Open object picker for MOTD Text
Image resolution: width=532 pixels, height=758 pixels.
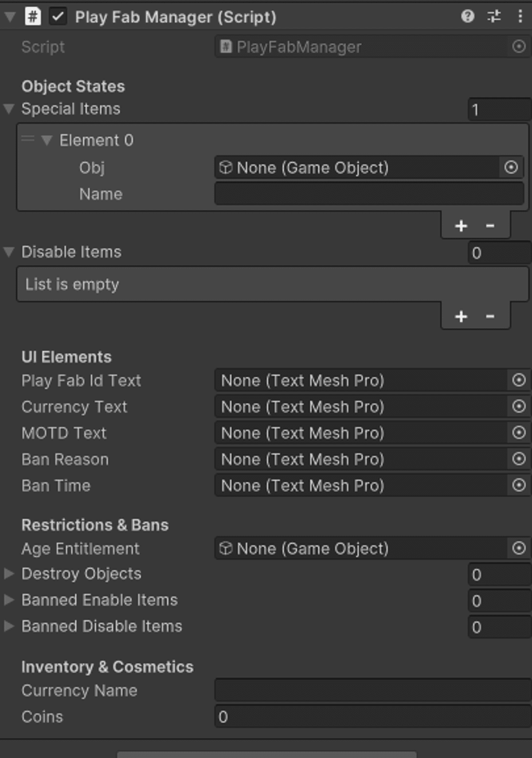click(x=519, y=433)
